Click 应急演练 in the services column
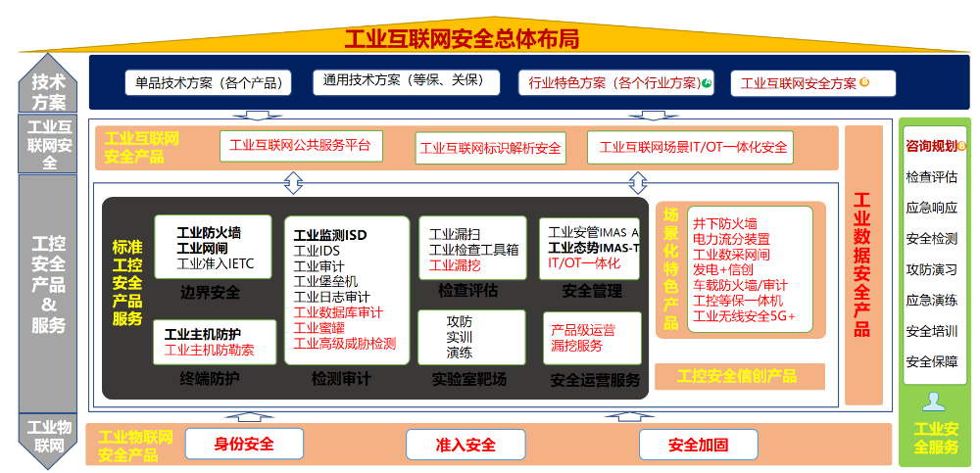The width and height of the screenshot is (980, 473). coord(931,301)
